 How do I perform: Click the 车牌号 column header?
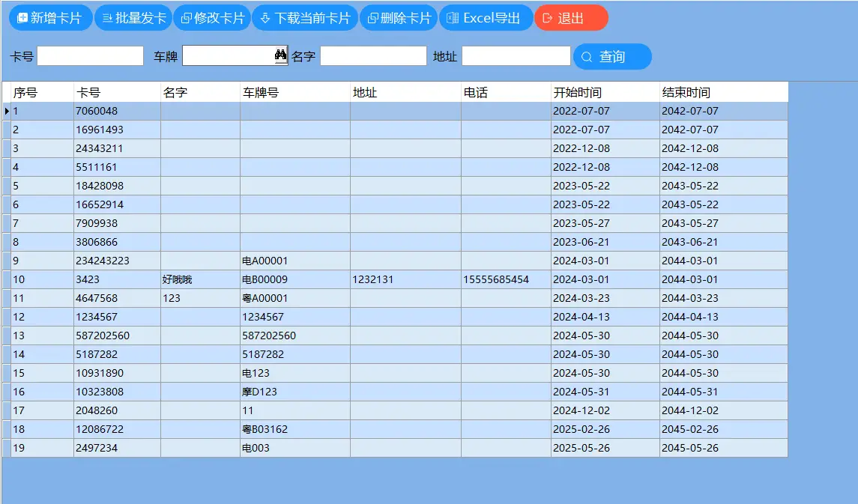pyautogui.click(x=292, y=91)
